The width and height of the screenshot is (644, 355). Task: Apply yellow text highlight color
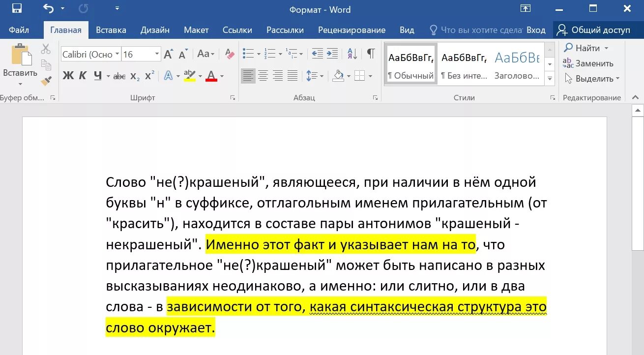click(x=189, y=76)
